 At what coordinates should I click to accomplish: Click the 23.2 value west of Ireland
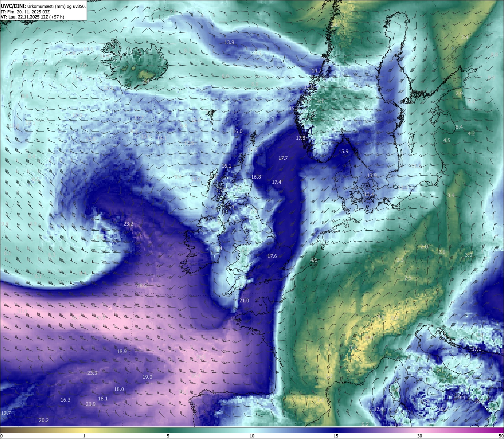click(x=128, y=224)
